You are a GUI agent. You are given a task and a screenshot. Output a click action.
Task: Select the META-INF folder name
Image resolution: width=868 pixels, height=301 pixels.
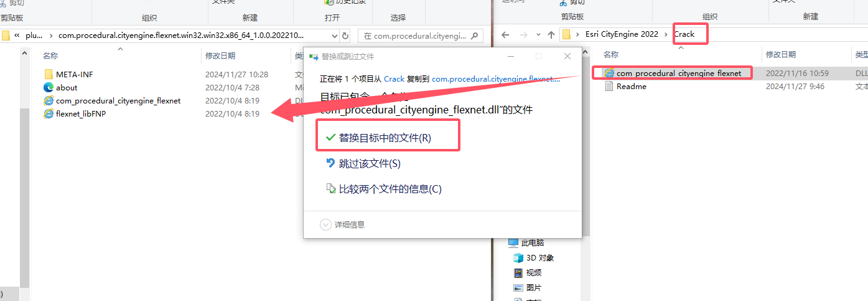point(74,74)
